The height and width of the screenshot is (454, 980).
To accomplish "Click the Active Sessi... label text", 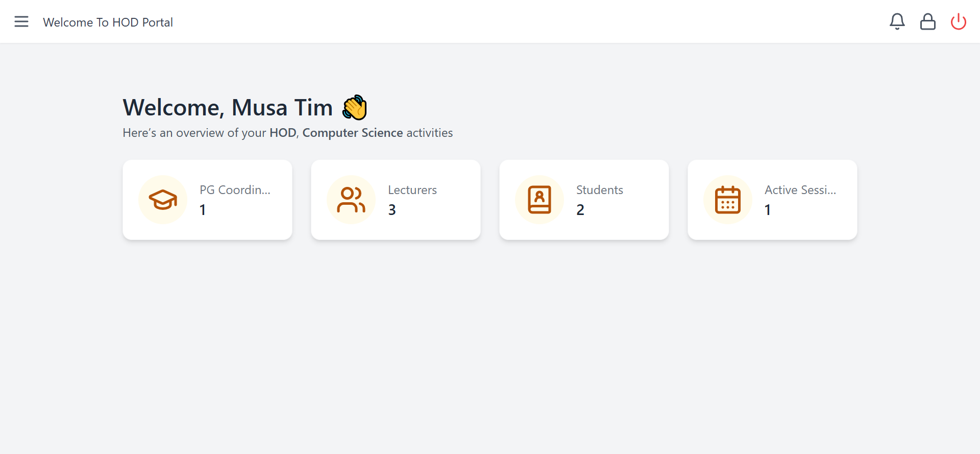I will click(800, 190).
